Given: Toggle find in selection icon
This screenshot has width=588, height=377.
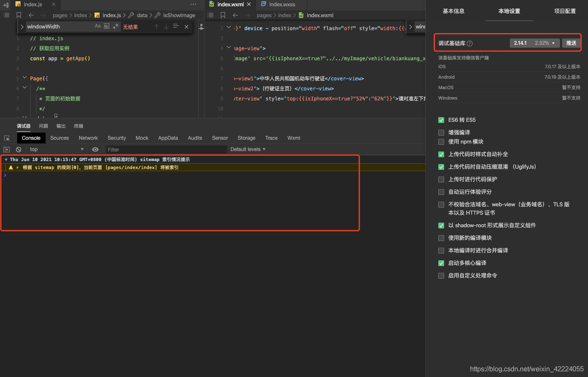Looking at the screenshot, I should pos(176,26).
